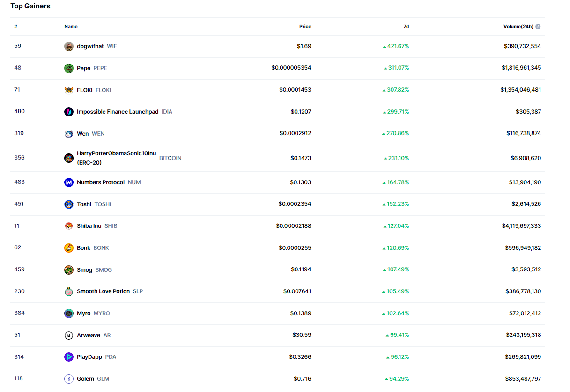Screen dimensions: 570x392
Task: Open the Golem coin page
Action: click(85, 379)
